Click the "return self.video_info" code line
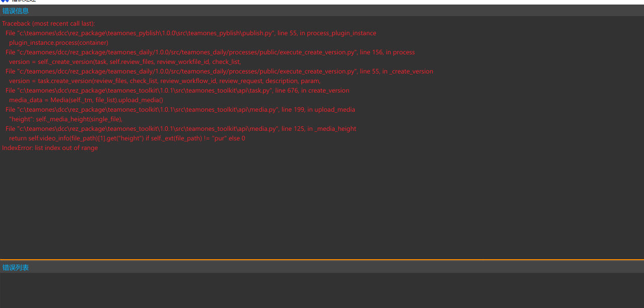644x308 pixels. click(127, 138)
